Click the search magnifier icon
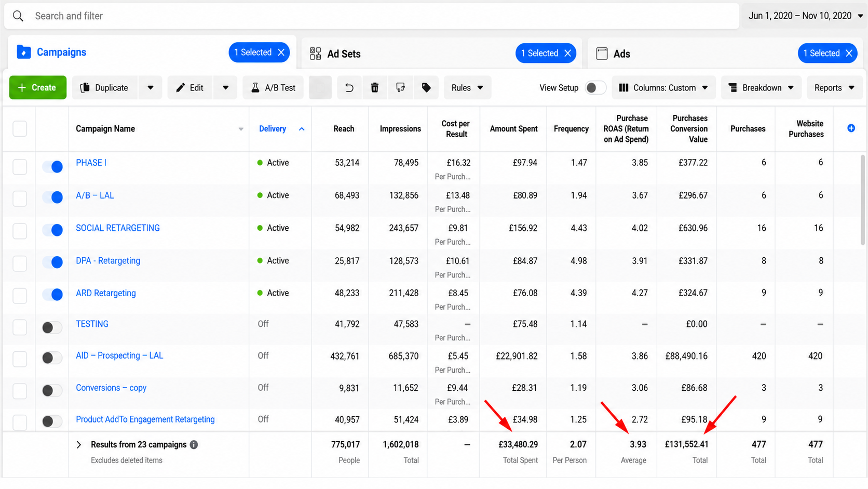Viewport: 868px width, 489px height. coord(18,16)
